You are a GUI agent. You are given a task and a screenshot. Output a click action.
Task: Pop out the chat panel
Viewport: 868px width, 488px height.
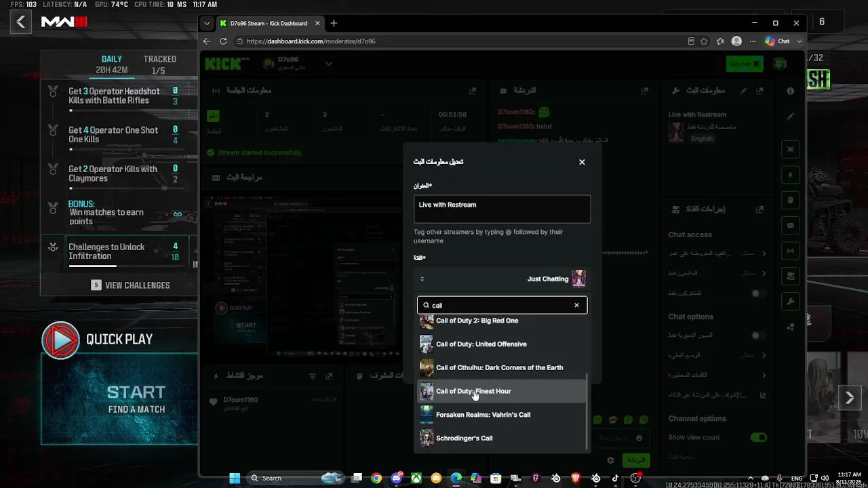coord(645,91)
